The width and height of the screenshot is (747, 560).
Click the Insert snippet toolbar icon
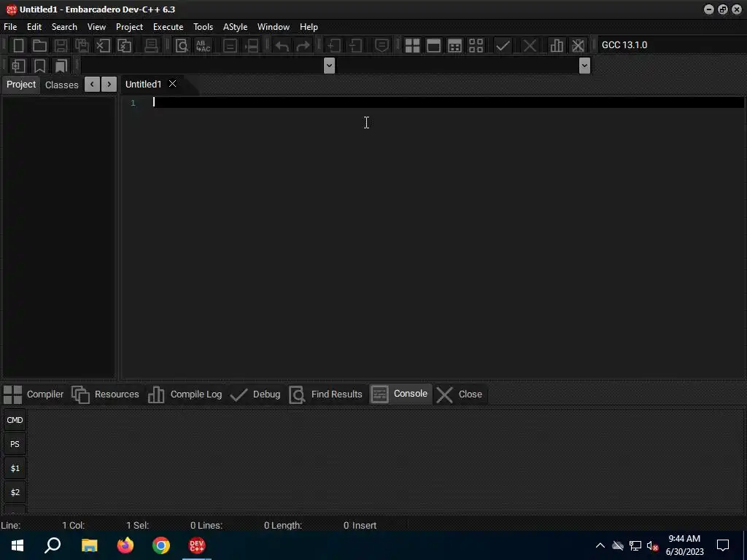click(18, 66)
